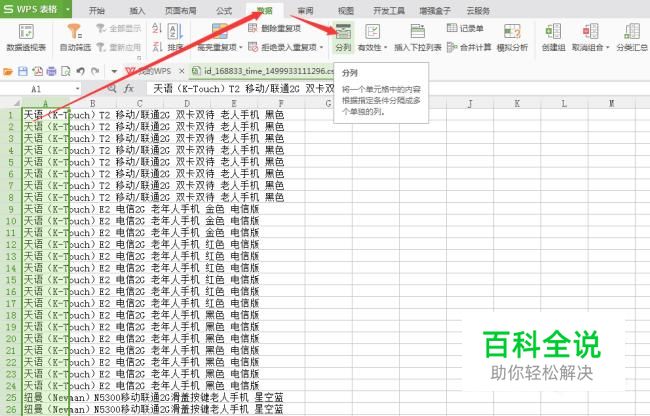
Task: Open the name box dropdown arrow
Action: tap(77, 89)
